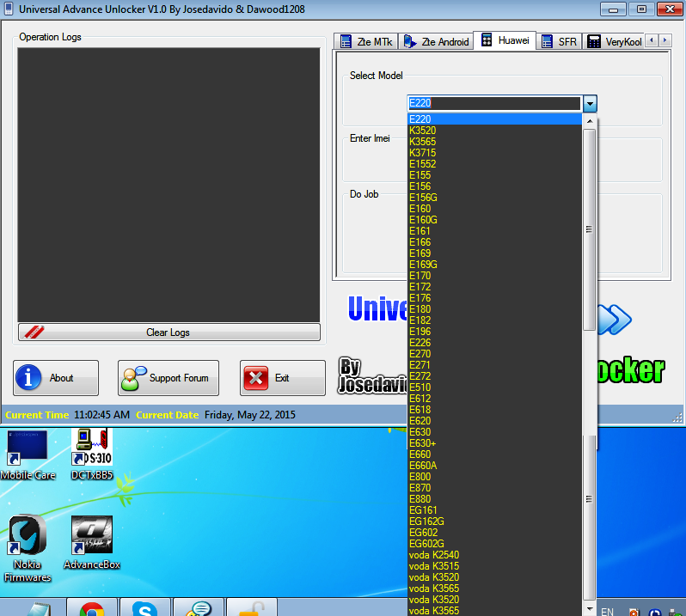The image size is (686, 616).
Task: Click the Select Model combo box field
Action: tap(494, 103)
